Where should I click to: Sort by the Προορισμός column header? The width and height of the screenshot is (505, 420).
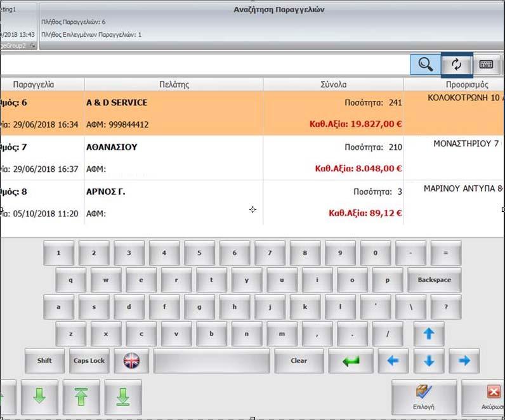coord(454,84)
